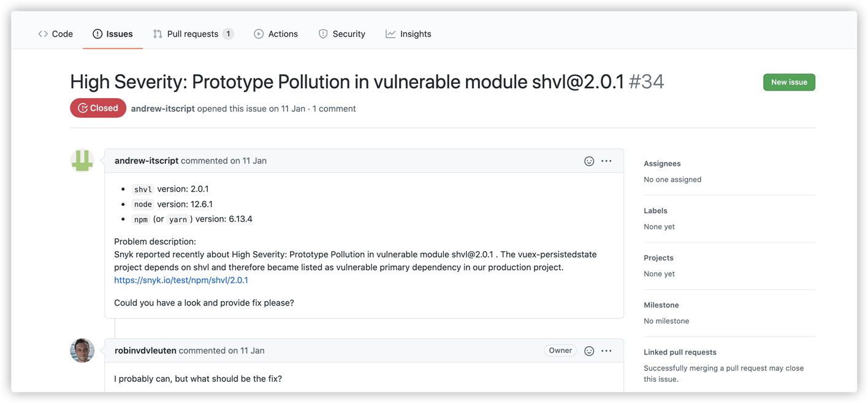Viewport: 868px width, 403px height.
Task: Go to the Actions tab
Action: [x=276, y=34]
